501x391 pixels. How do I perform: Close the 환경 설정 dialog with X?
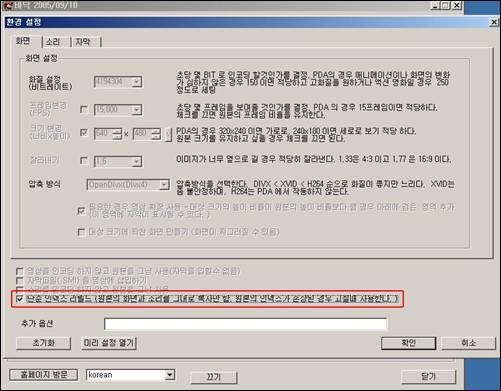click(493, 22)
